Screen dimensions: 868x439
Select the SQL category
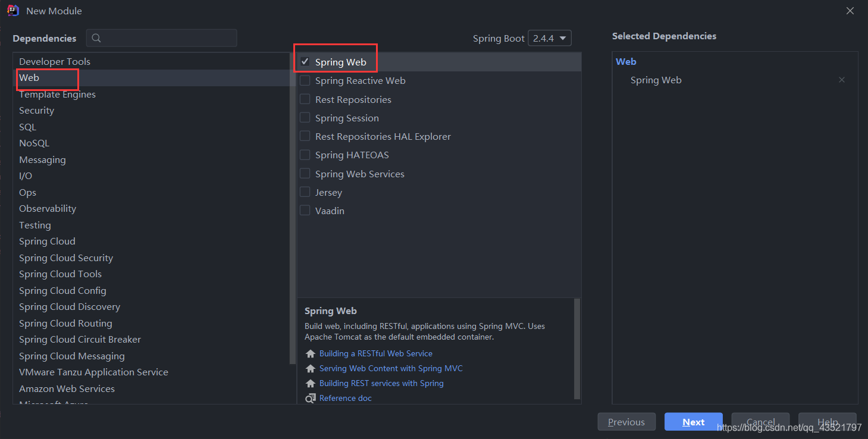(151, 127)
